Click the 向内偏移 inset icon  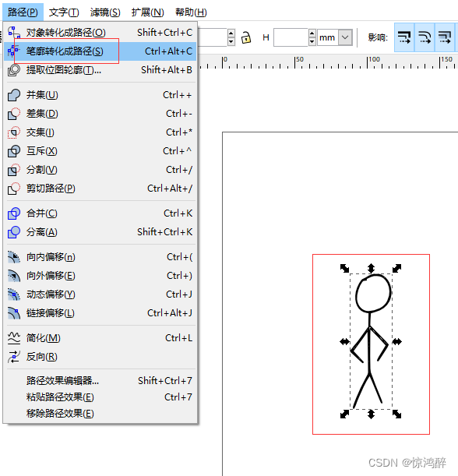tap(14, 257)
